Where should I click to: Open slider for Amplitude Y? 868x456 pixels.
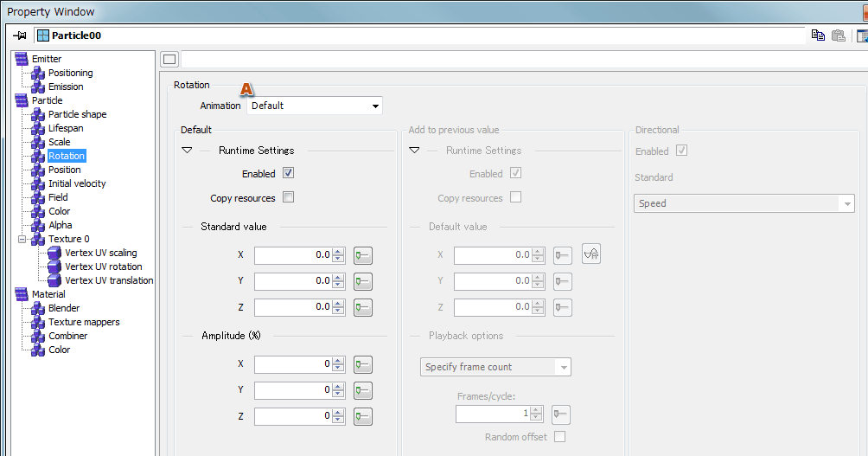click(x=362, y=390)
